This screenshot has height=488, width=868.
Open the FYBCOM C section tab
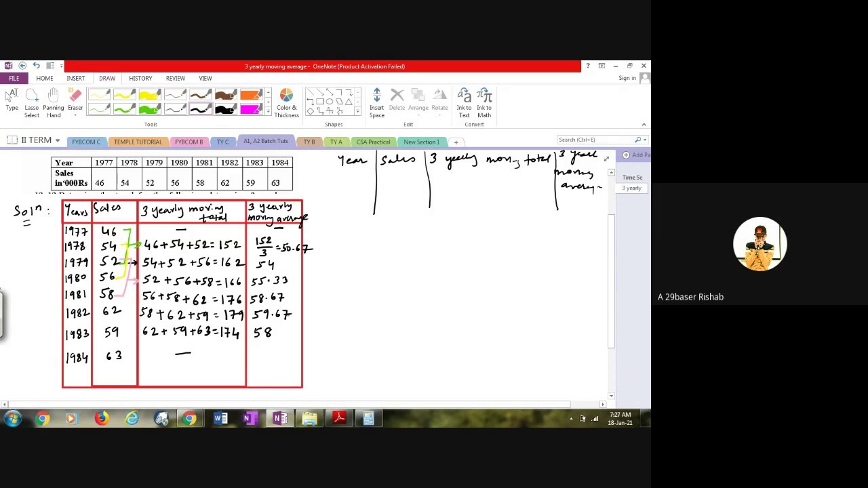[86, 142]
